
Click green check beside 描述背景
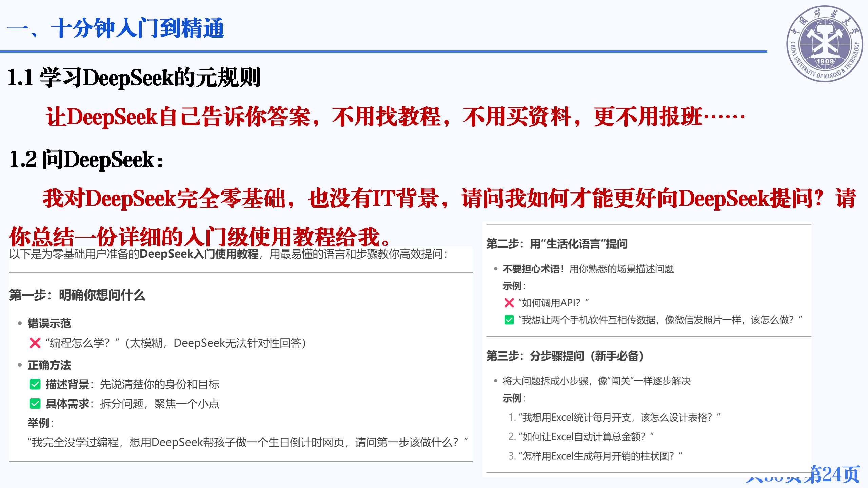[35, 384]
